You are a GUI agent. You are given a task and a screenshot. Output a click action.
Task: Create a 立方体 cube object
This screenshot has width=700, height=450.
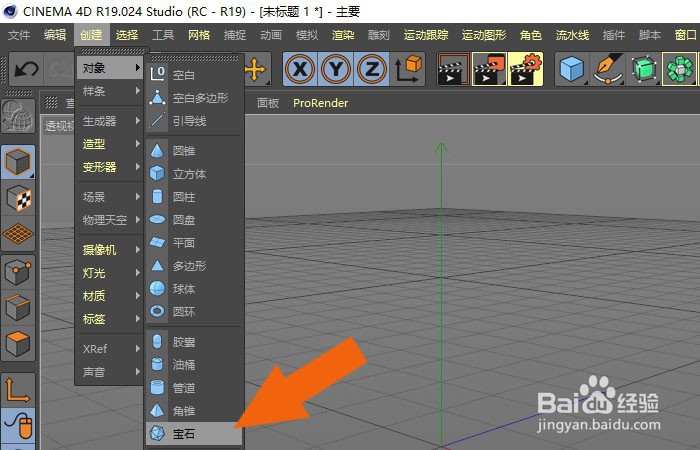click(195, 174)
